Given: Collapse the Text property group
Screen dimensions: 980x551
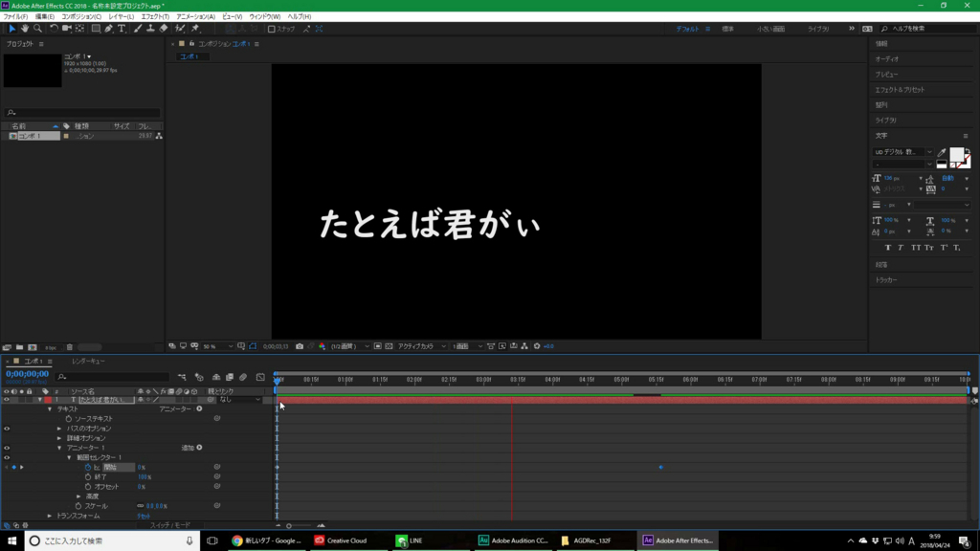Looking at the screenshot, I should point(50,409).
